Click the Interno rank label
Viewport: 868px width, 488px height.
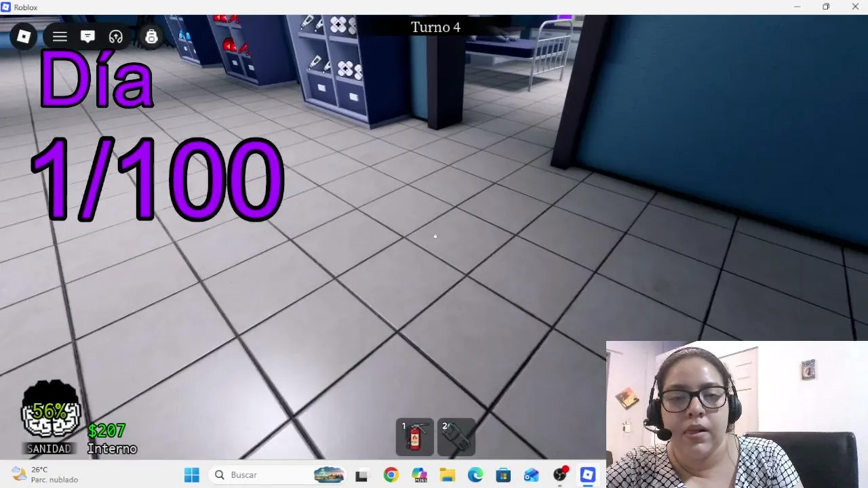pos(112,449)
